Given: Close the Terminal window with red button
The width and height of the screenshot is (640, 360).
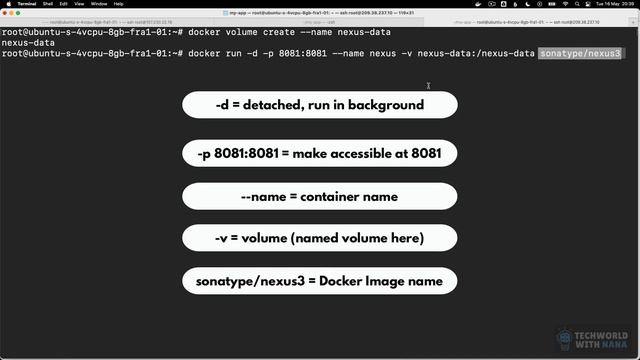Looking at the screenshot, I should pos(5,13).
